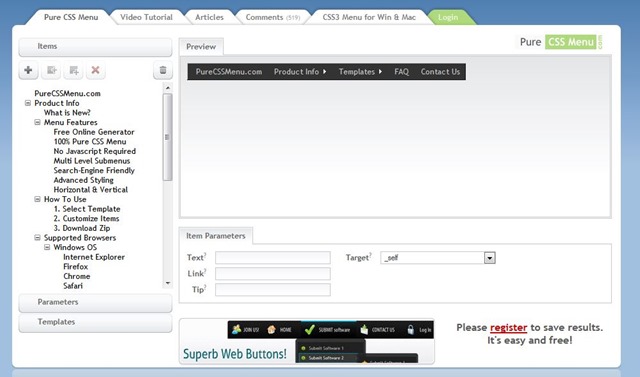640x377 pixels.
Task: Select the How To Use tree label
Action: [x=65, y=199]
